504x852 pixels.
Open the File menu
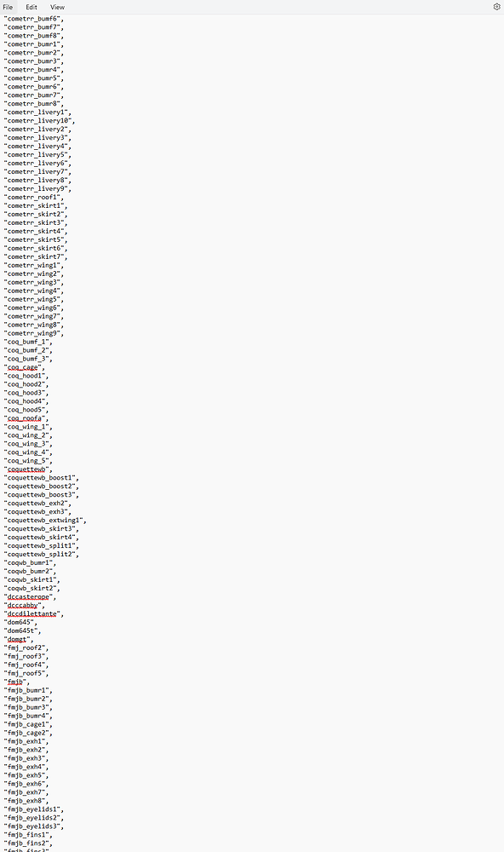point(8,7)
